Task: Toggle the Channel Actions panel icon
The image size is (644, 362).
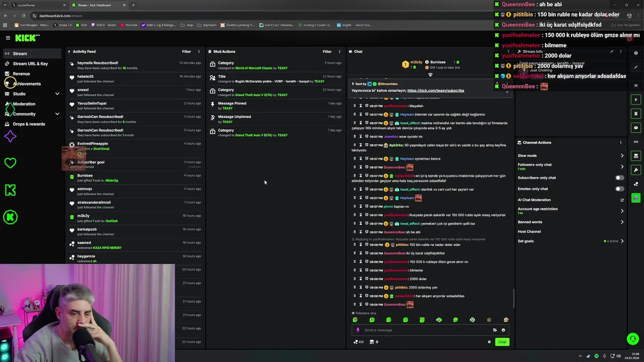Action: tap(636, 156)
